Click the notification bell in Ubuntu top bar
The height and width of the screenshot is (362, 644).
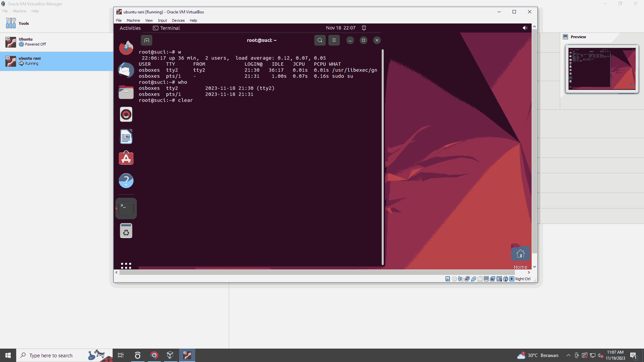click(x=364, y=28)
